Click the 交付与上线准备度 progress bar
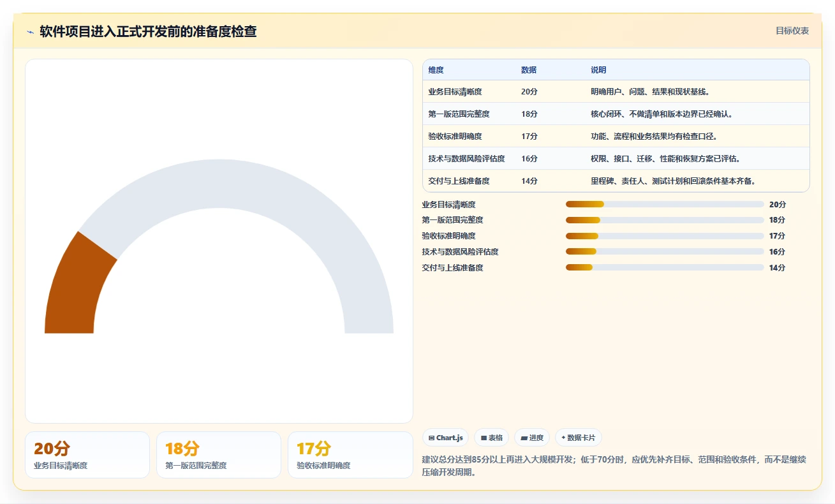 tap(665, 267)
